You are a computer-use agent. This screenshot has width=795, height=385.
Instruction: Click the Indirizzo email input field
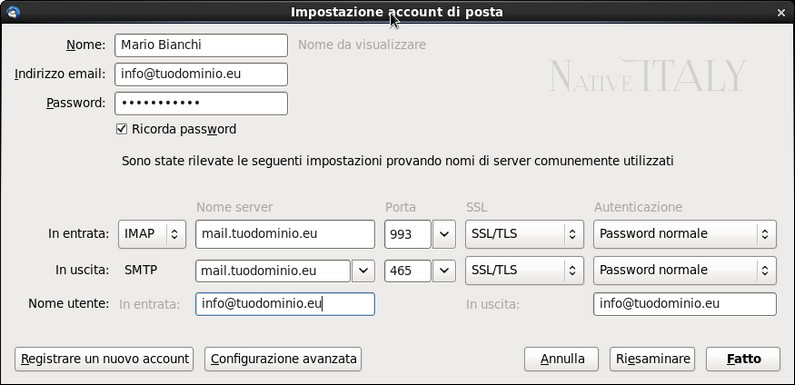point(201,74)
